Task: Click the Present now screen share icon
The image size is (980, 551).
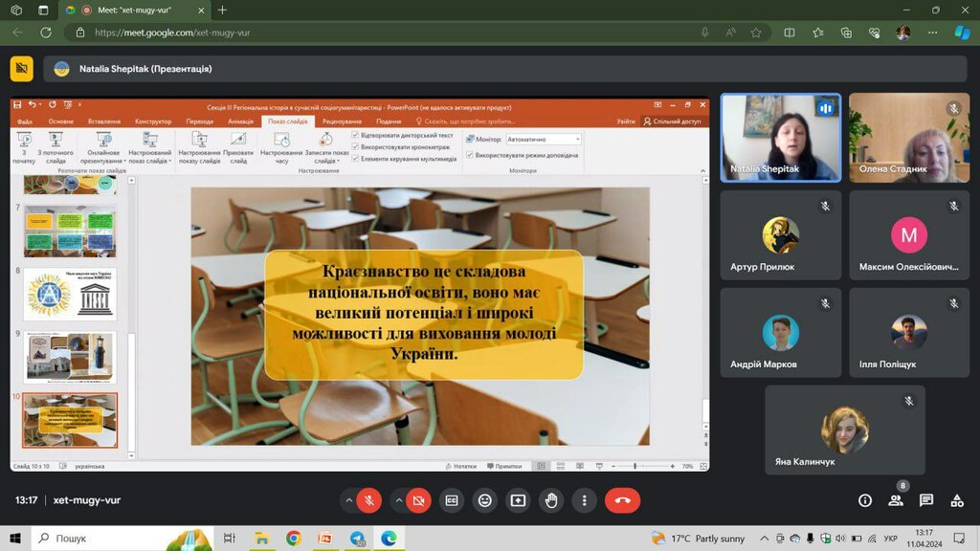Action: [518, 500]
